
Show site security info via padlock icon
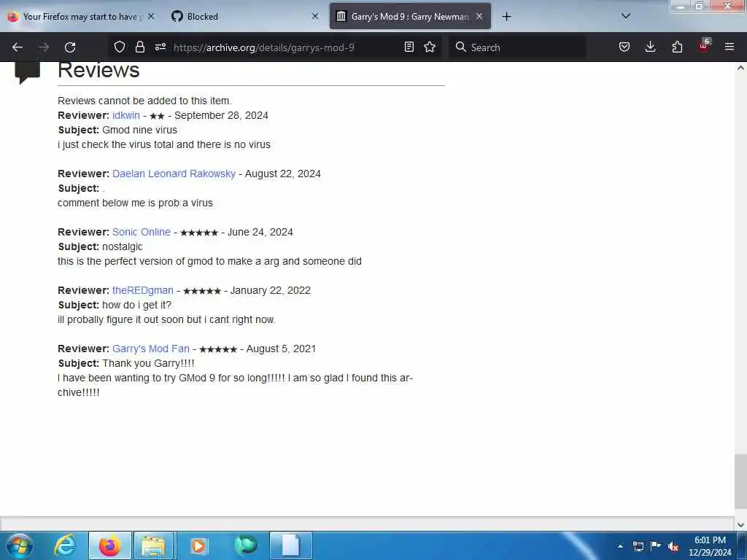[x=139, y=47]
